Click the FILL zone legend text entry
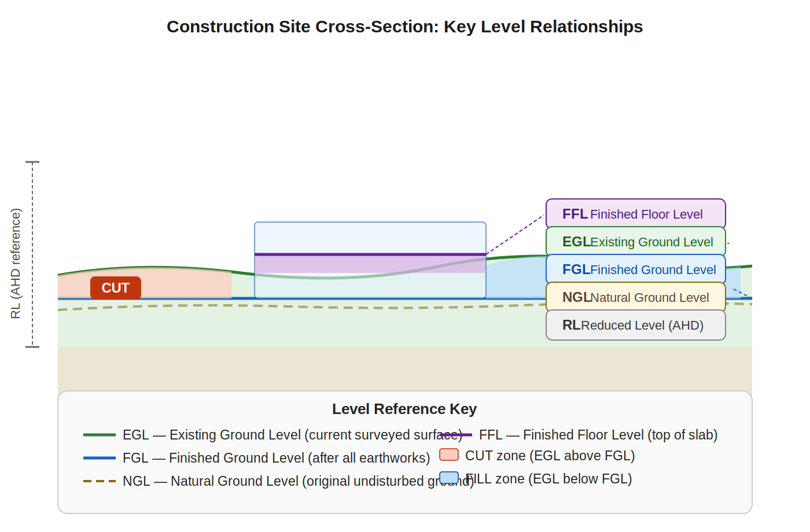The width and height of the screenshot is (810, 532). 550,479
